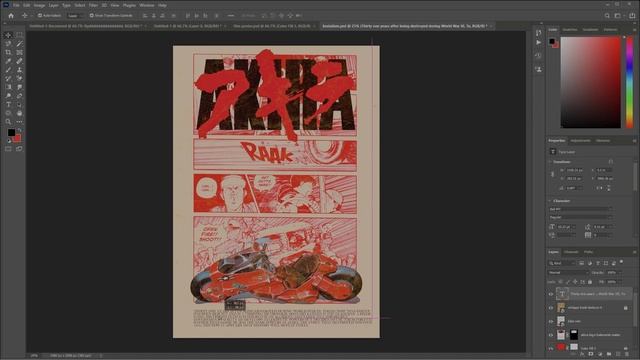Screen dimensions: 640x360
Task: Click the black layer mask thumbnail
Action: pos(574,335)
